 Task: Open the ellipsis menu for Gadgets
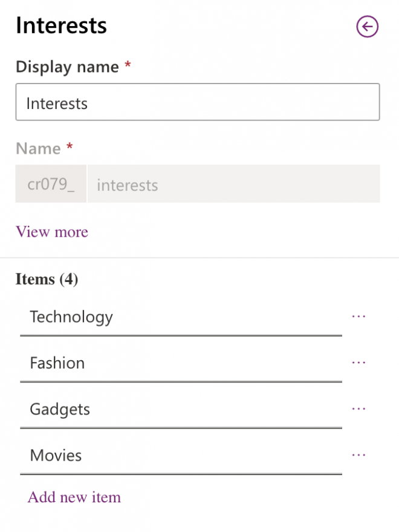coord(358,409)
